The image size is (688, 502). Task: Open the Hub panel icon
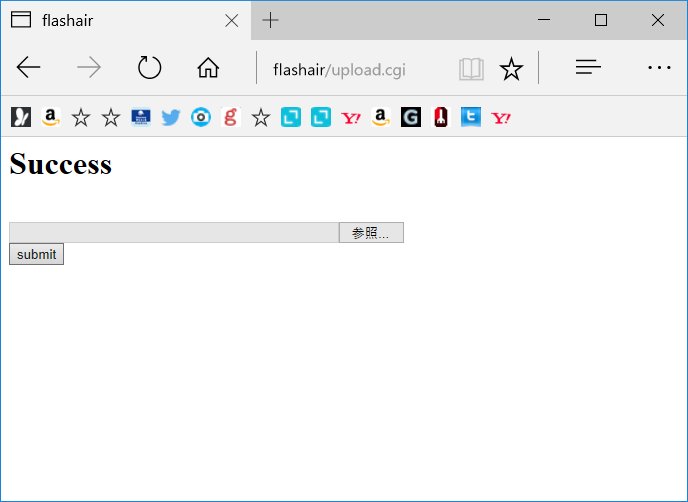588,67
